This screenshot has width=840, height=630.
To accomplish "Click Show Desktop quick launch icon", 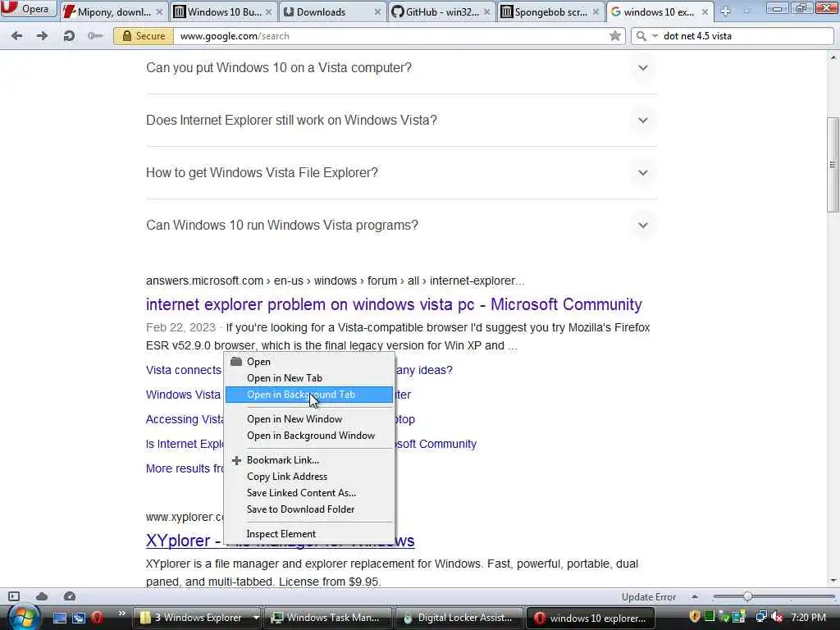I will point(59,618).
